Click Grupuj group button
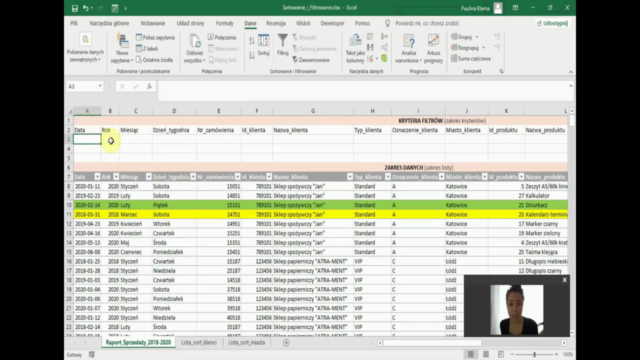 click(x=462, y=37)
